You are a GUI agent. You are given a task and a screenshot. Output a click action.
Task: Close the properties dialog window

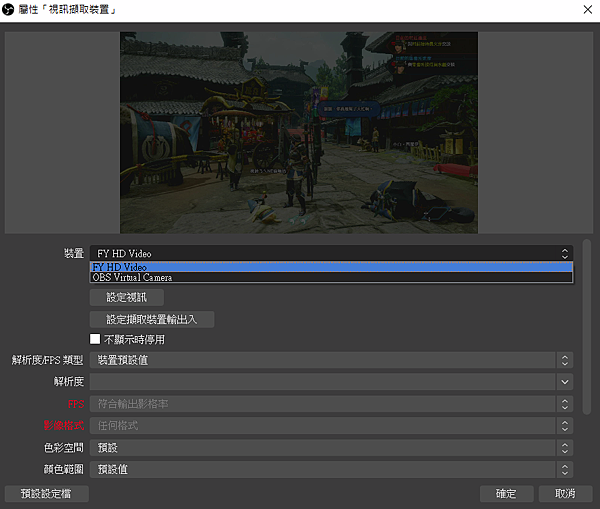[x=588, y=9]
